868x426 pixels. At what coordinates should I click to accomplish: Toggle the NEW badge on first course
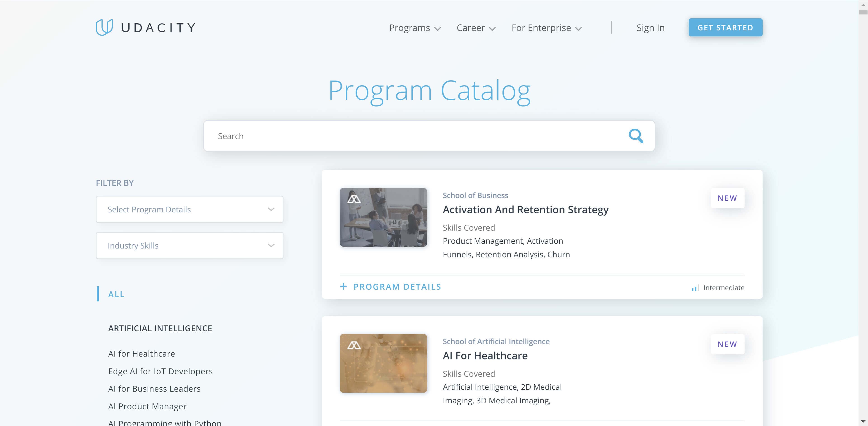pos(727,198)
